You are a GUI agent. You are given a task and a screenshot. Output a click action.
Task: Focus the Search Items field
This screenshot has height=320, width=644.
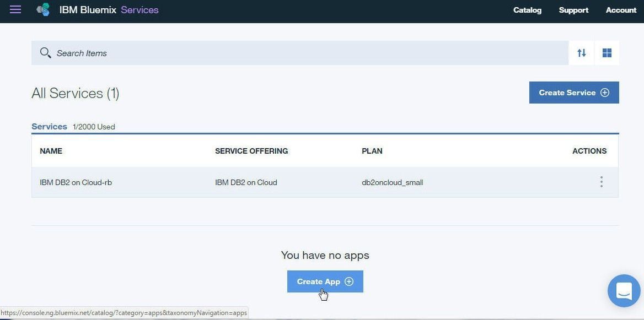click(x=300, y=53)
